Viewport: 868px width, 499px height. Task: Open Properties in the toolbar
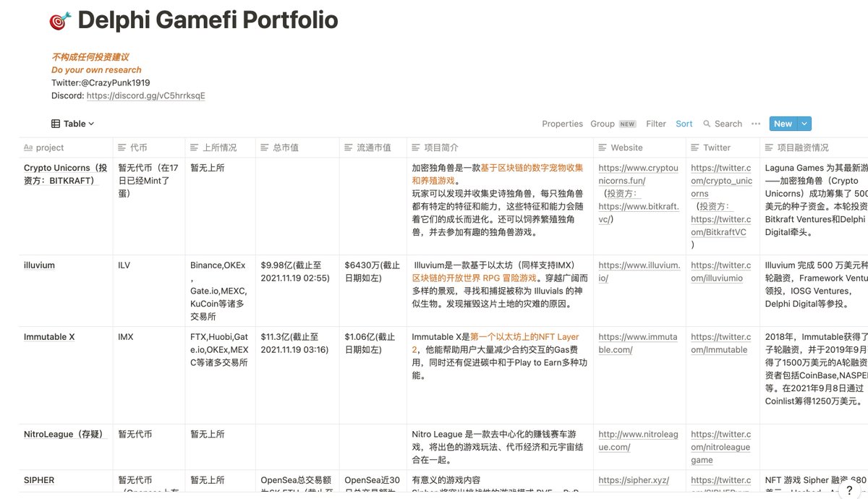click(x=562, y=124)
